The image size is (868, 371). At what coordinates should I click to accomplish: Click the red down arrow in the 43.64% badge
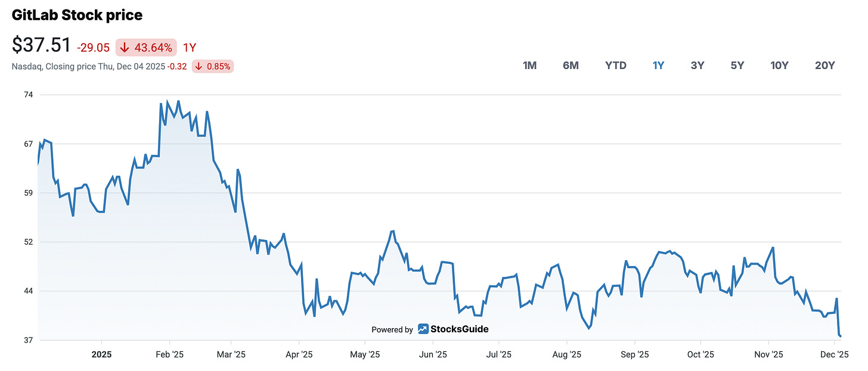pyautogui.click(x=123, y=47)
